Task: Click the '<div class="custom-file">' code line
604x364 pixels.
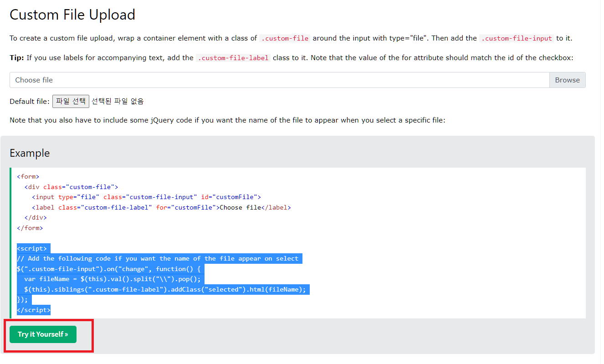Action: [x=71, y=187]
